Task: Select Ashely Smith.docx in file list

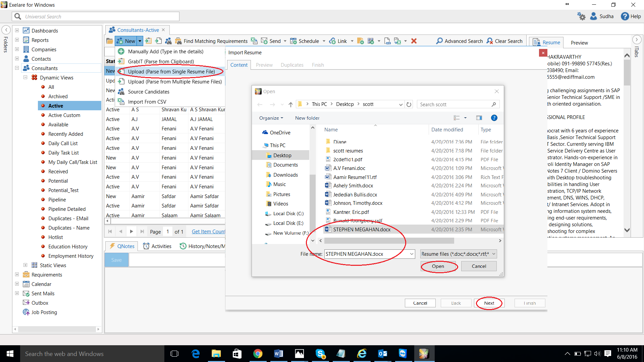Action: pyautogui.click(x=353, y=185)
